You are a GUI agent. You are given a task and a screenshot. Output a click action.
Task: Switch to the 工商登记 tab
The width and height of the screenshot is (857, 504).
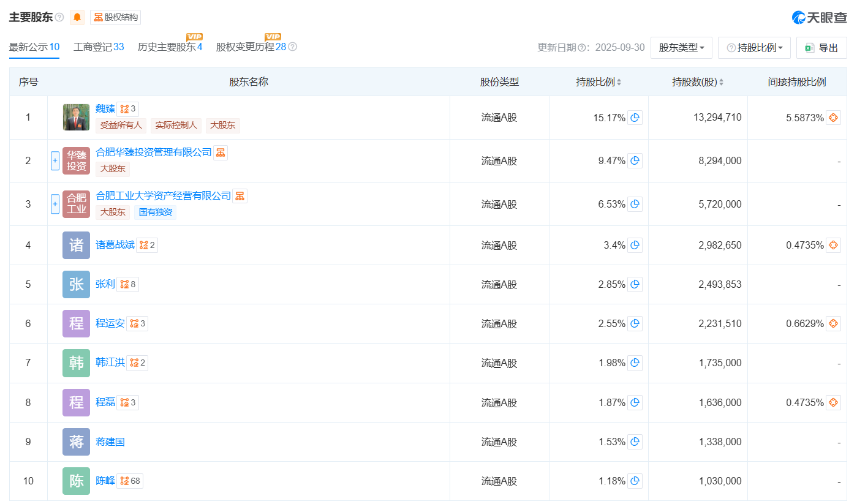(x=99, y=47)
